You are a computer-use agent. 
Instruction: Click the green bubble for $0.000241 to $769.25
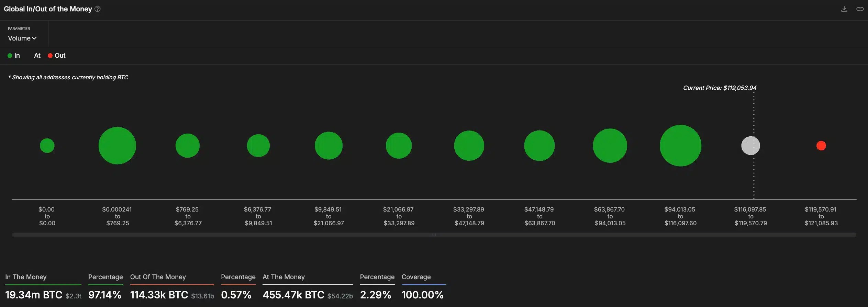[117, 145]
